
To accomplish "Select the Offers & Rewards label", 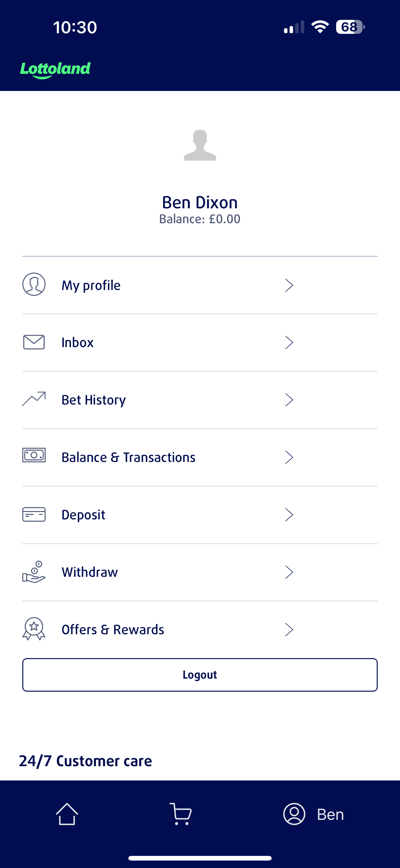I will pos(113,630).
